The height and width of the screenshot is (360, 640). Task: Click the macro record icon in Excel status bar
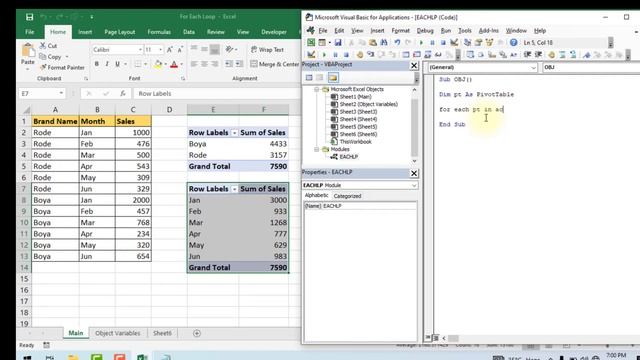(x=47, y=345)
